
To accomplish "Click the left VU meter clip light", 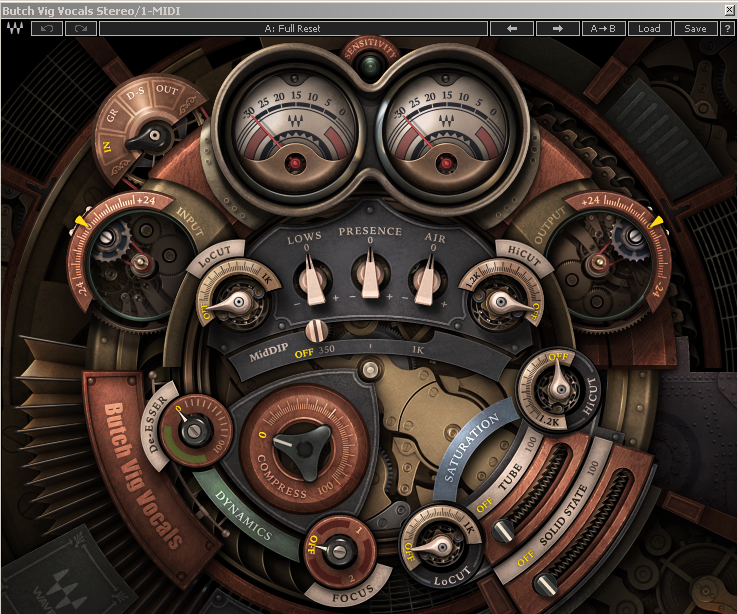I will pos(295,164).
